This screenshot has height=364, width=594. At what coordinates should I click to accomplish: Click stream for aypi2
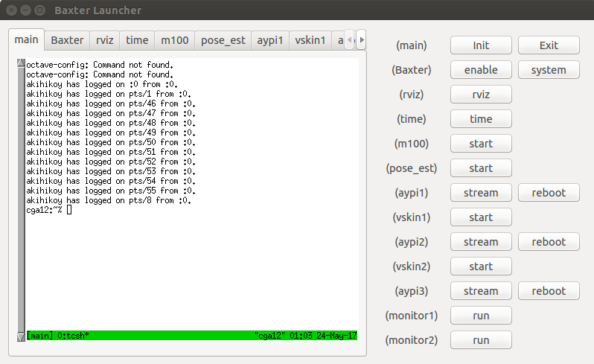tap(481, 242)
